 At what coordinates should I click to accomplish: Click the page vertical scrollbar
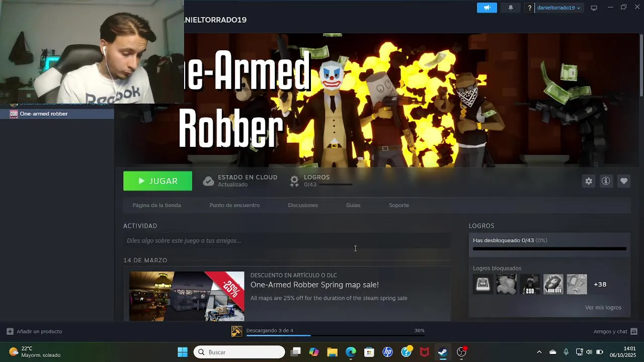point(641,64)
